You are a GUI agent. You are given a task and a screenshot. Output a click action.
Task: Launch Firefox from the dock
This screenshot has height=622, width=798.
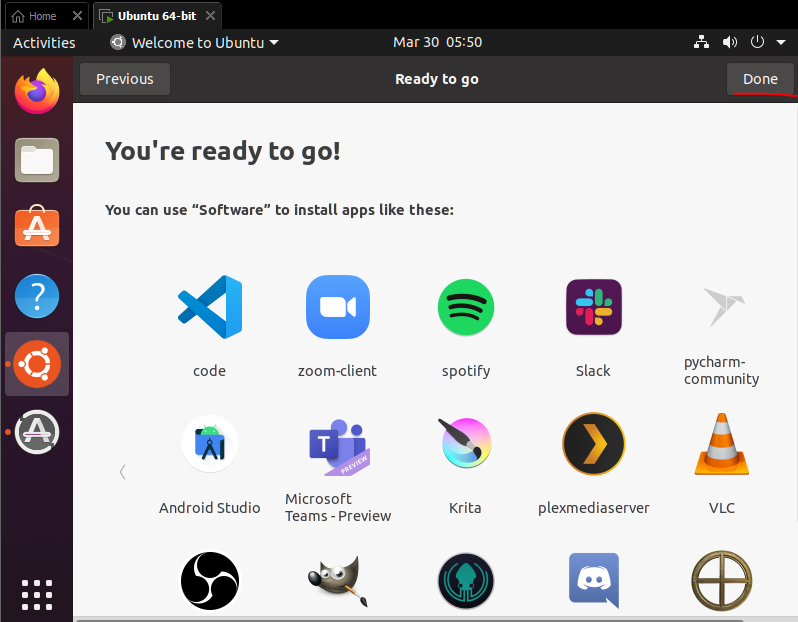(37, 92)
